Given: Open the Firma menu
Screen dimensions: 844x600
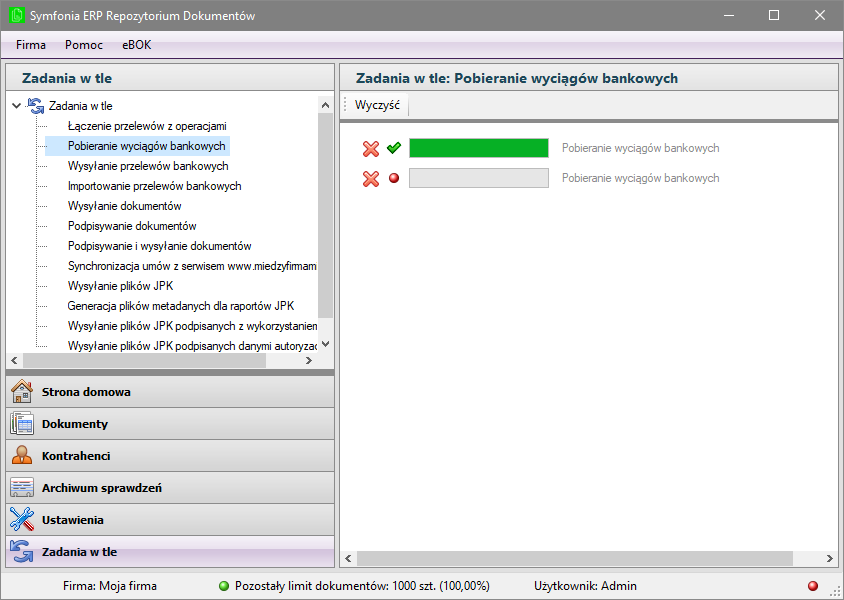Looking at the screenshot, I should coord(31,45).
